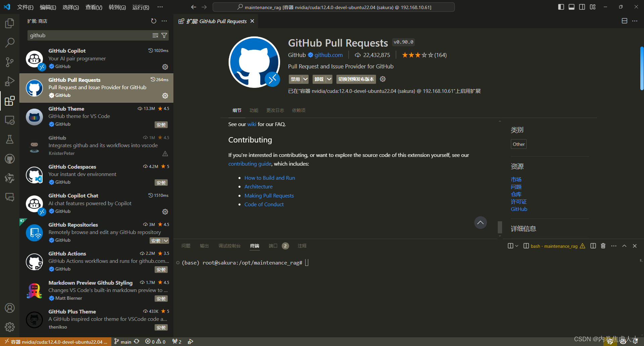Kill terminal with trash icon
This screenshot has height=346, width=644.
[603, 246]
